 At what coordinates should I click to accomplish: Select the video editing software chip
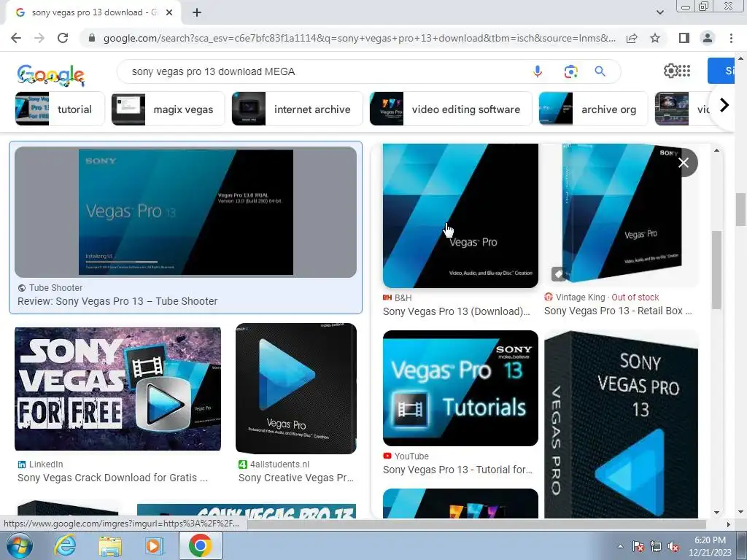pos(451,109)
